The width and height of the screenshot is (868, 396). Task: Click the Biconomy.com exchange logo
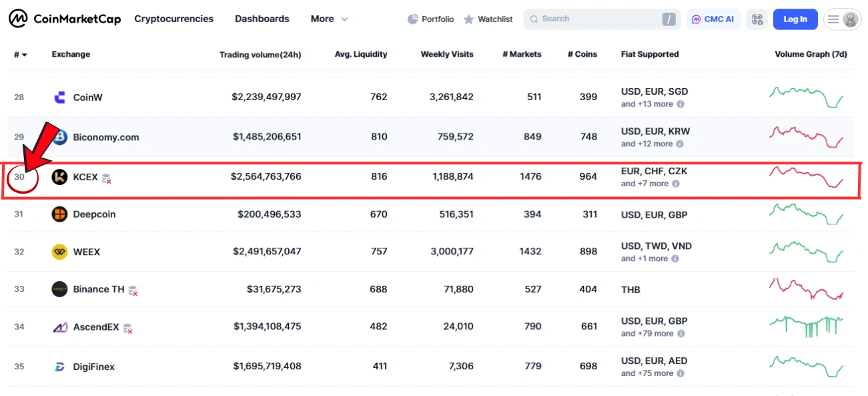(60, 137)
